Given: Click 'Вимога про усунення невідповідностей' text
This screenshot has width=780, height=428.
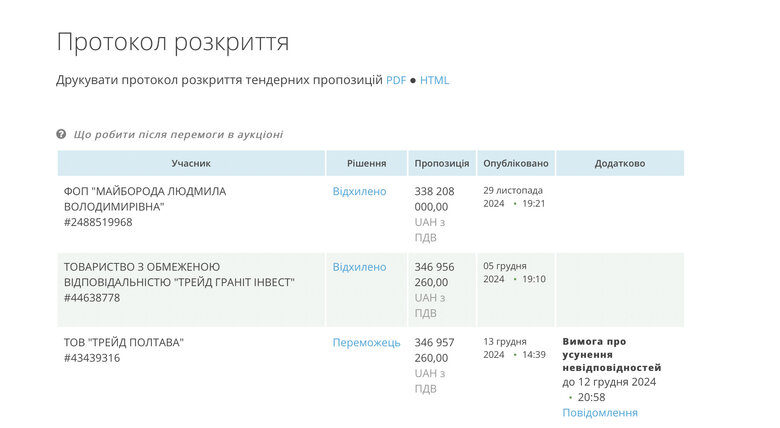Looking at the screenshot, I should 612,355.
